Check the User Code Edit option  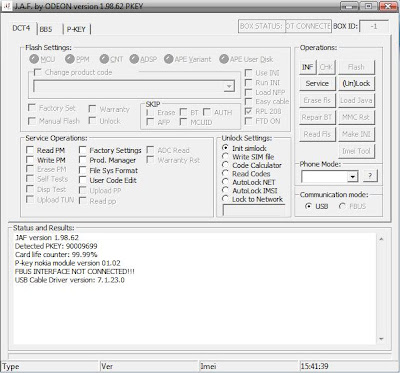point(83,180)
